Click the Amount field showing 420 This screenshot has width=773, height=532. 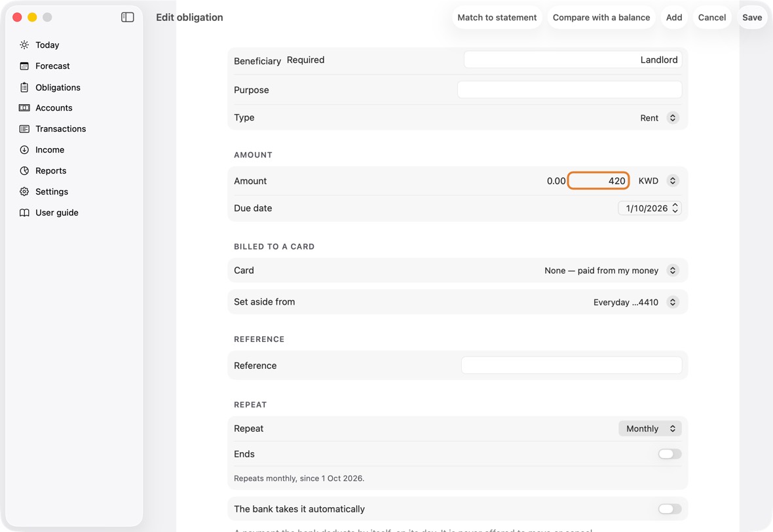[599, 181]
